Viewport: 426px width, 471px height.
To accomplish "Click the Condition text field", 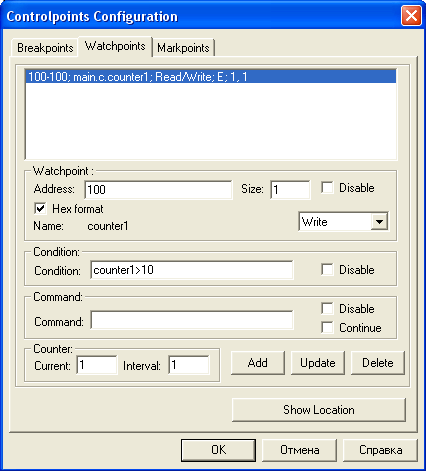I will pos(192,270).
